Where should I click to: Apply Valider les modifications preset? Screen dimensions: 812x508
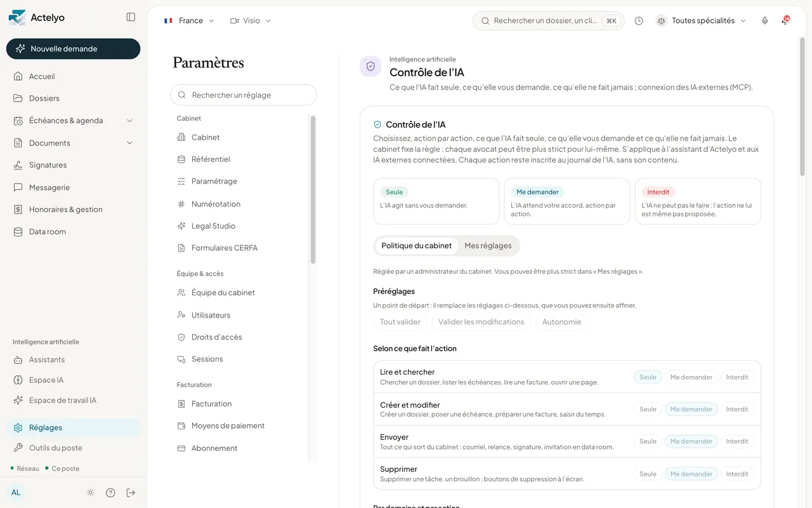click(481, 322)
